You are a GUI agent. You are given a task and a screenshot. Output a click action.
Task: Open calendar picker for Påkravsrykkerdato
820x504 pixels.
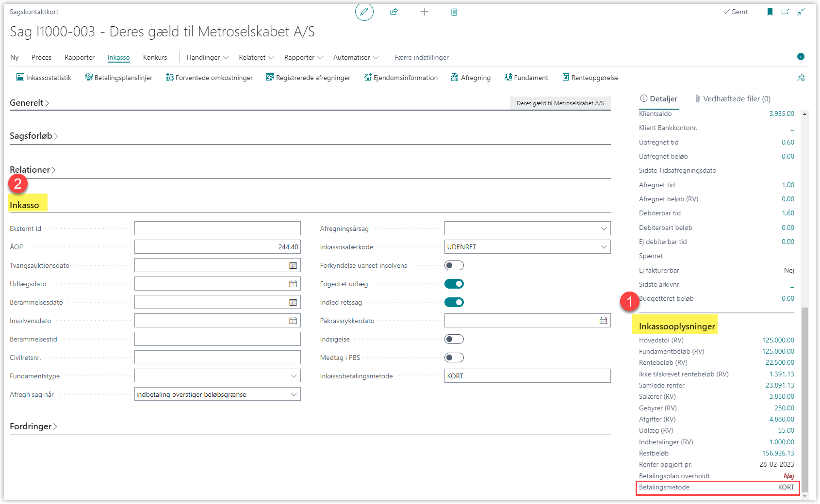(603, 321)
